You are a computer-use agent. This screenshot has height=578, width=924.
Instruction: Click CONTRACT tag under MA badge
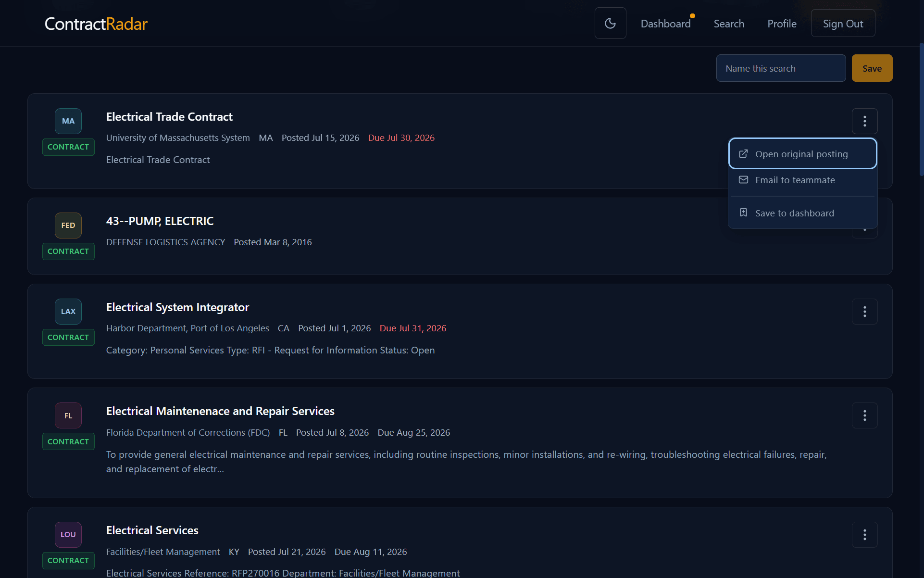click(x=68, y=147)
